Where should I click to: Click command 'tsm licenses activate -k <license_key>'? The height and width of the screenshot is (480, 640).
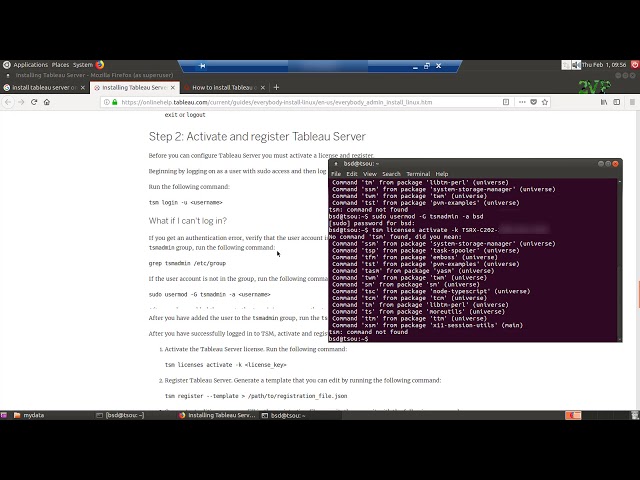click(x=225, y=365)
